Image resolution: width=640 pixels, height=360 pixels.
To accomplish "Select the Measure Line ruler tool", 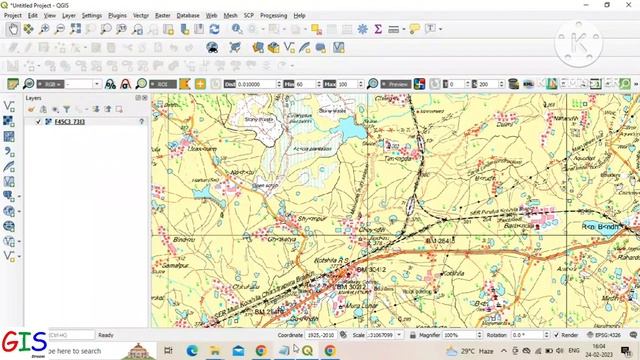I will click(393, 29).
